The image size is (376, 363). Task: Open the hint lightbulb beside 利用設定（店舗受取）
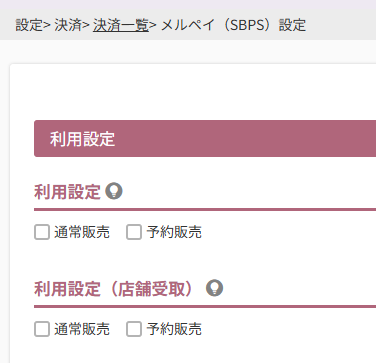point(214,288)
